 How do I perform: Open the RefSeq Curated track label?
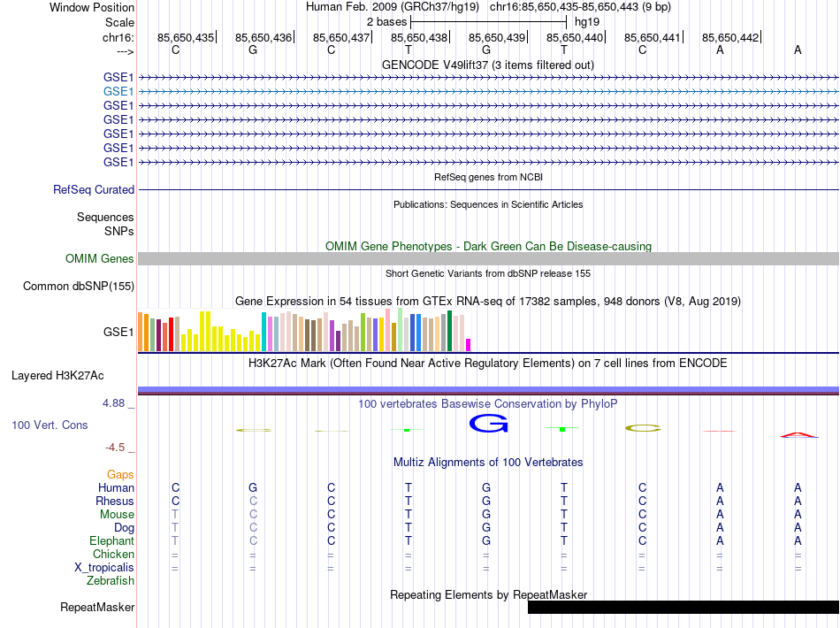pyautogui.click(x=94, y=189)
